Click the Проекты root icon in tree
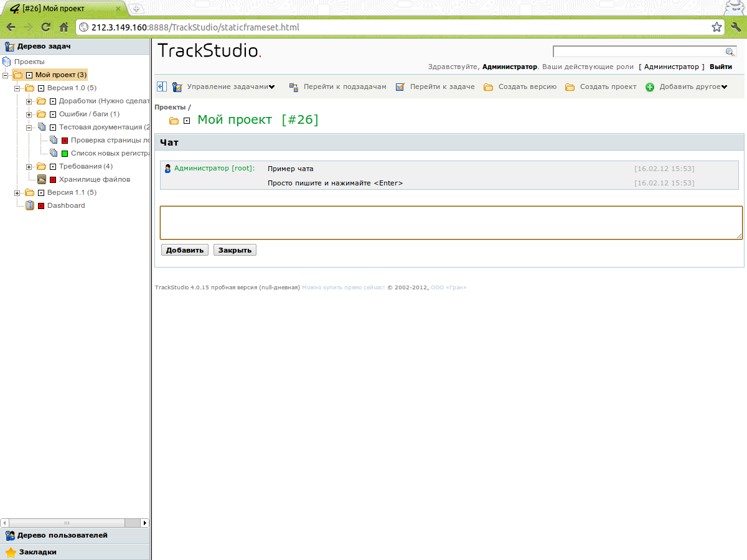Viewport: 747px width, 560px height. [x=7, y=62]
